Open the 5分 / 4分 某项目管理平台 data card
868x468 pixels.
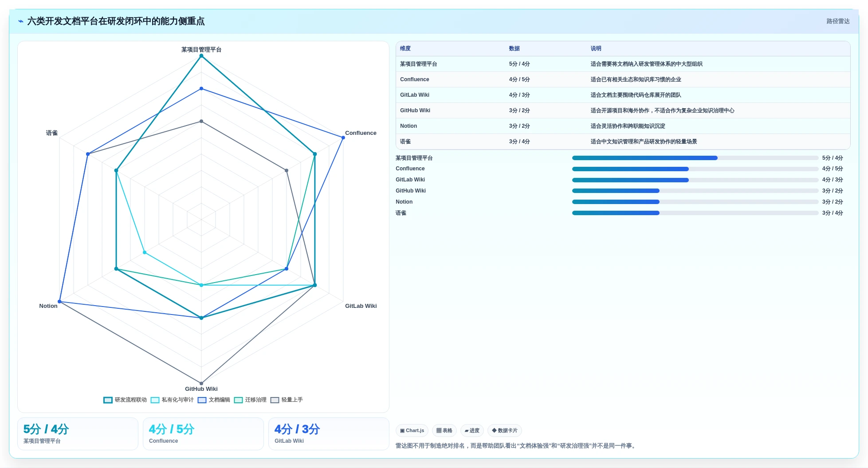coord(78,434)
